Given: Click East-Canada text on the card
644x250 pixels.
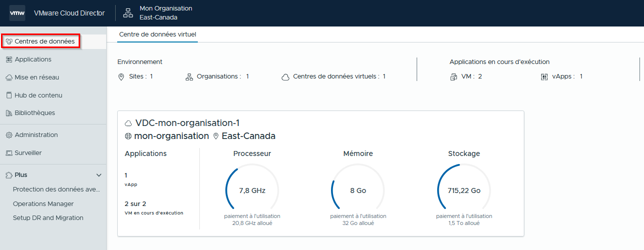Looking at the screenshot, I should tap(248, 136).
